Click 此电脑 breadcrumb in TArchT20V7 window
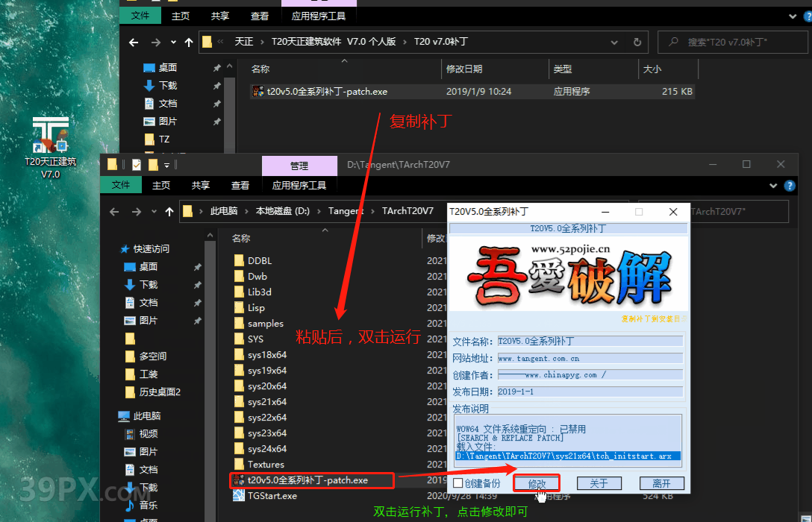This screenshot has width=812, height=522. 224,210
